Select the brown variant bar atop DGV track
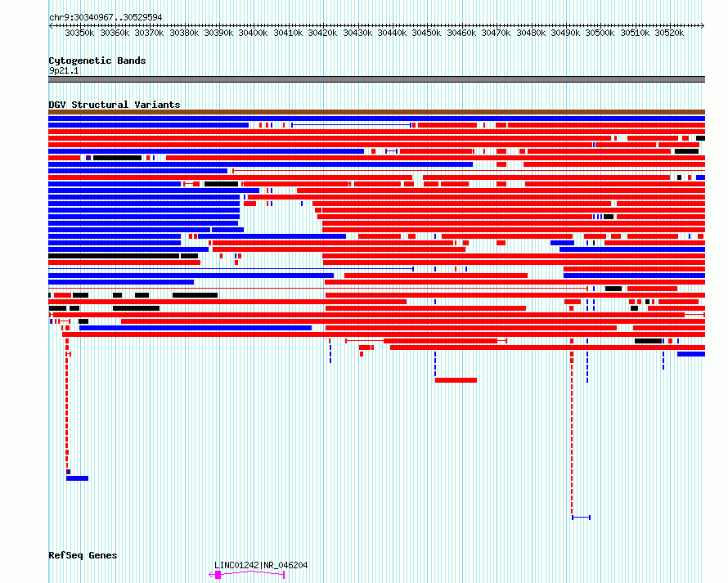Screen dimensions: 728x583 (x=376, y=112)
